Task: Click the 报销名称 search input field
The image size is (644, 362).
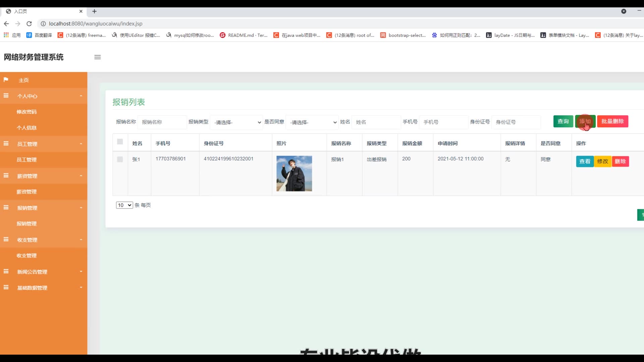Action: [162, 122]
